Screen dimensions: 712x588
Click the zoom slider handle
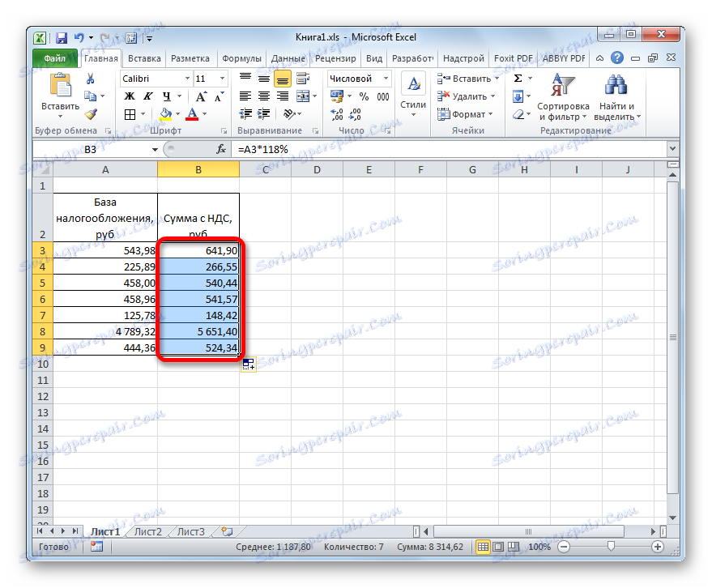coord(612,546)
